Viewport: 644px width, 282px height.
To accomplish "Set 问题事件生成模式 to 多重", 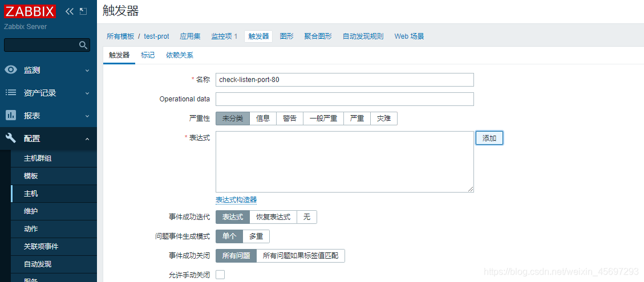I will (x=256, y=236).
